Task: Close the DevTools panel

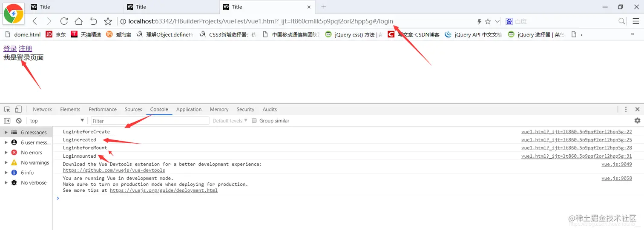Action: [637, 109]
